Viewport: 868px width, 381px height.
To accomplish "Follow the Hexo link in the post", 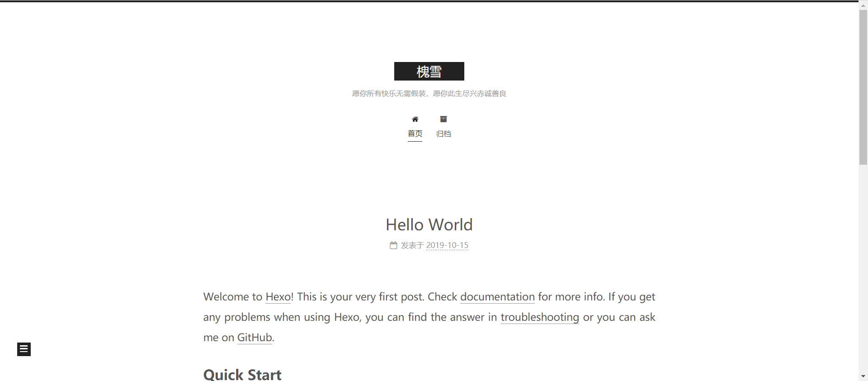I will coord(278,297).
